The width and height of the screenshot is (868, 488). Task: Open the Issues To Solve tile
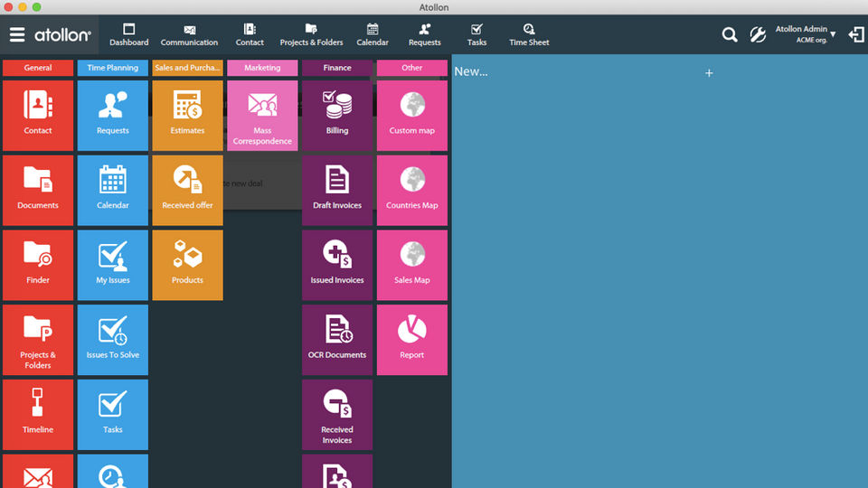112,340
